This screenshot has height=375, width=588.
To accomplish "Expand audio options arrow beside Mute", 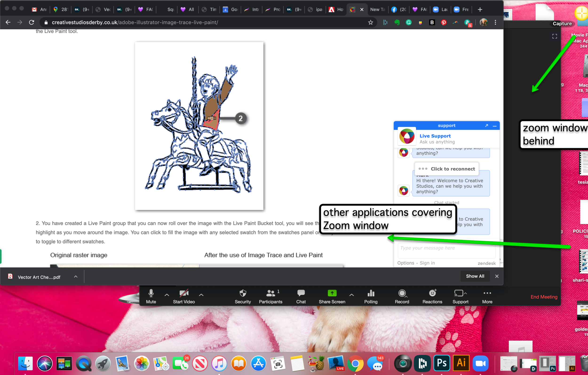I will click(167, 295).
